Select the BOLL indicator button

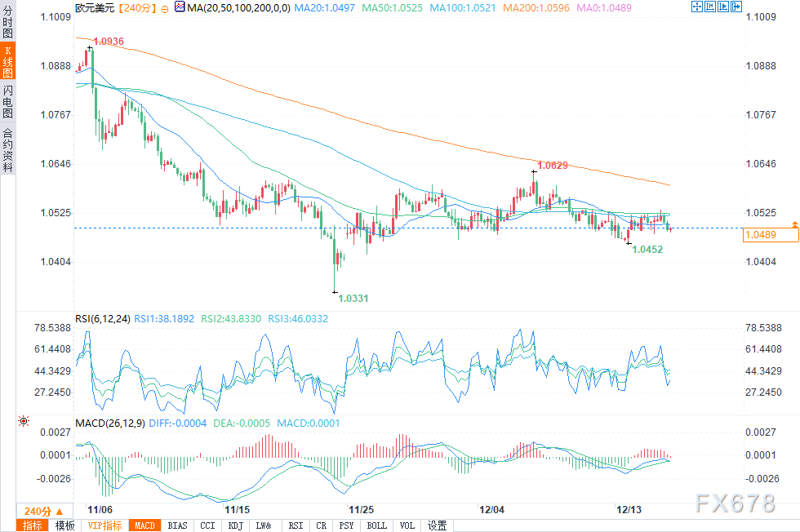point(377,525)
